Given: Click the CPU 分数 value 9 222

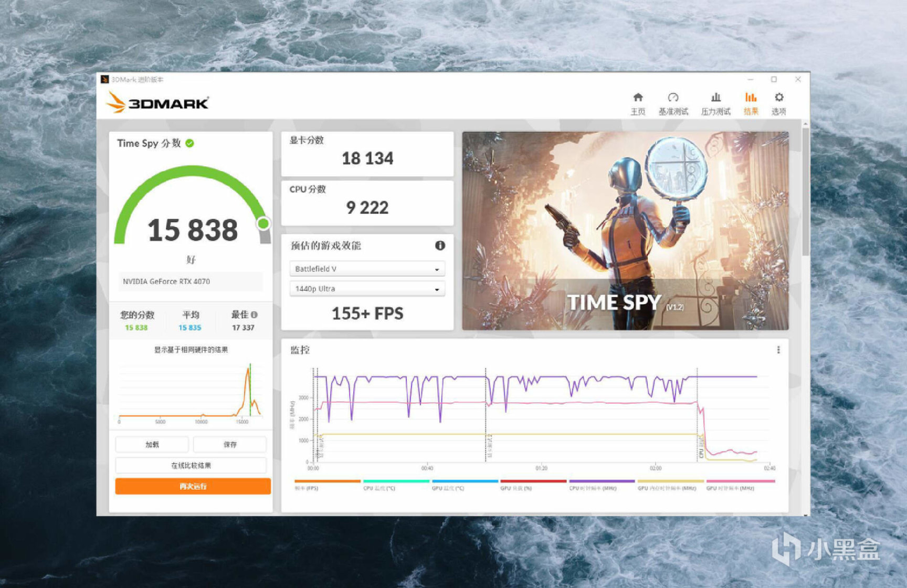Looking at the screenshot, I should (367, 208).
